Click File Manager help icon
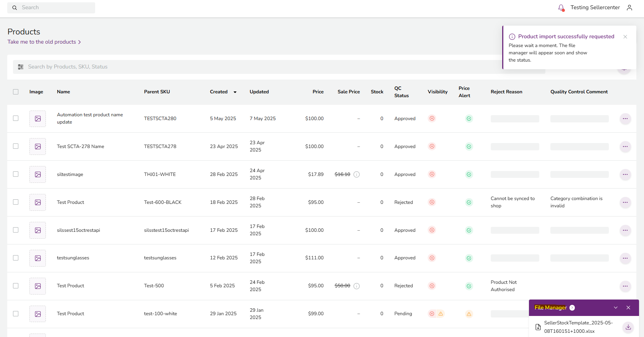Image resolution: width=644 pixels, height=337 pixels. (x=572, y=308)
